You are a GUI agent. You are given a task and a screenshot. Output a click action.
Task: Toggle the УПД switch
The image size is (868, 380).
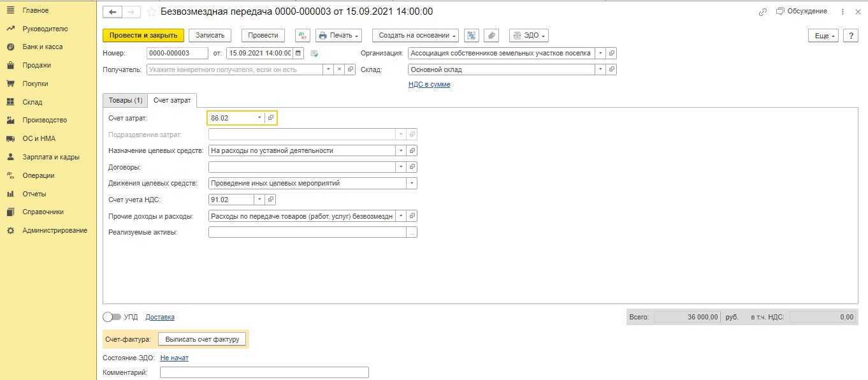pos(111,317)
